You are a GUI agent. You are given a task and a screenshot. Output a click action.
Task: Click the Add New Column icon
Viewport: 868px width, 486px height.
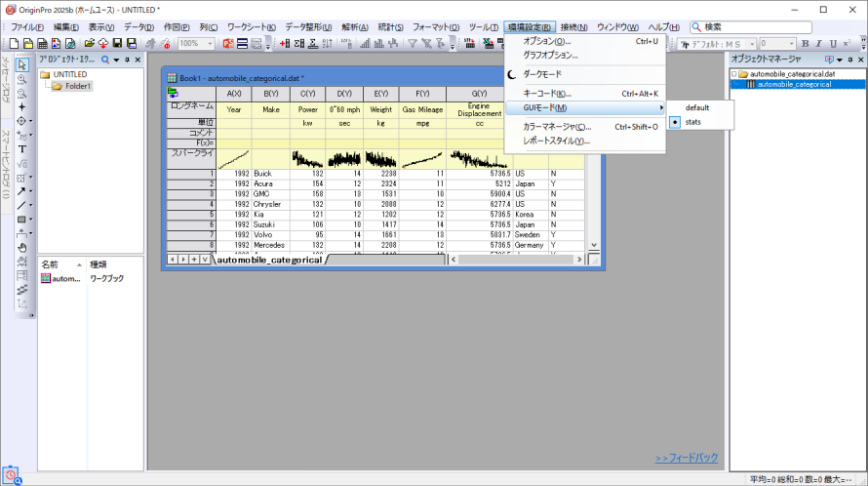coord(285,43)
